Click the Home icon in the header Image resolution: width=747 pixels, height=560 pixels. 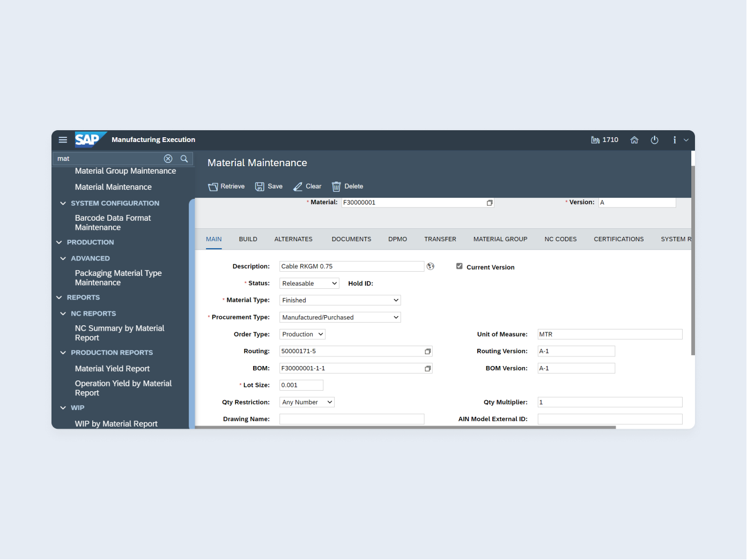click(634, 140)
